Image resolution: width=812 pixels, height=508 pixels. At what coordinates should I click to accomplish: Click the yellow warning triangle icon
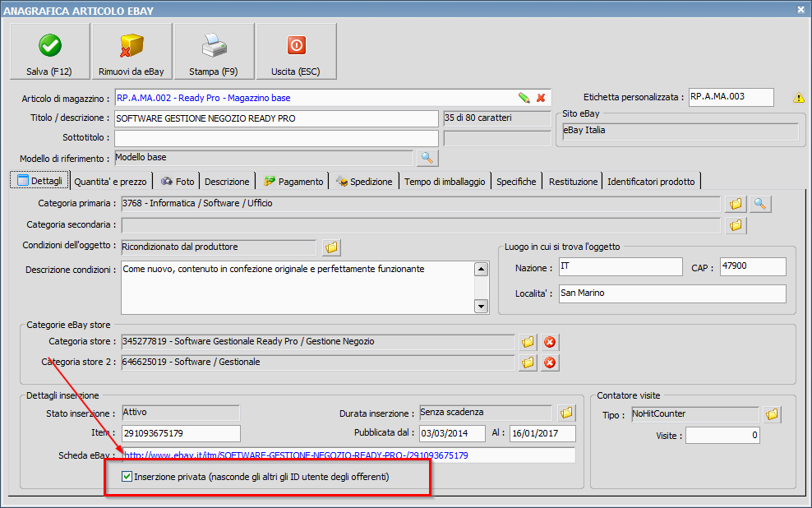tap(799, 97)
